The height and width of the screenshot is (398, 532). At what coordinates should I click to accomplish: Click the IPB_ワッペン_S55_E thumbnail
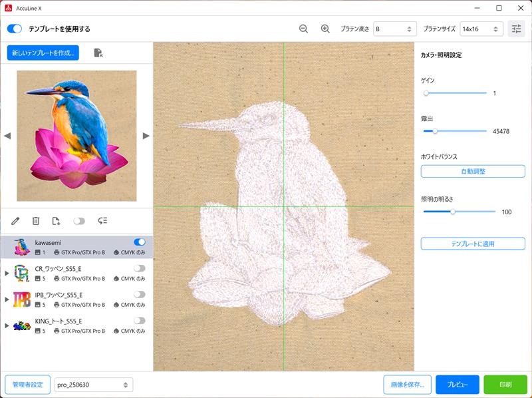tap(22, 299)
